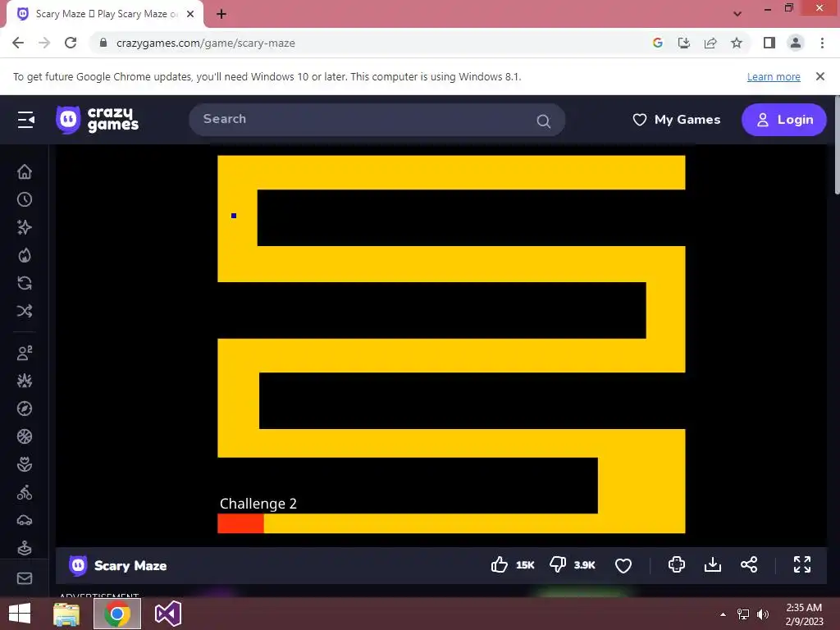Click the Google icon in address bar
This screenshot has height=630, width=840.
(658, 43)
